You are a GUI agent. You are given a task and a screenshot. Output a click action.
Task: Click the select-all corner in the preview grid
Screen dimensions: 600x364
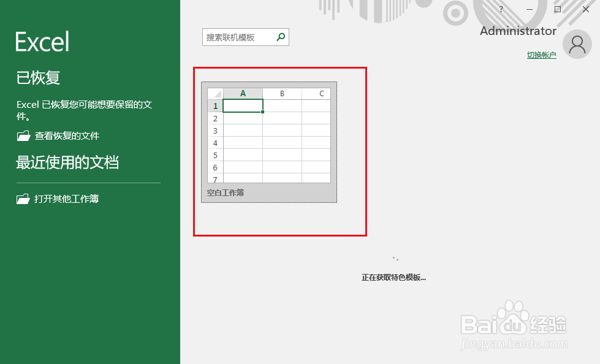215,93
